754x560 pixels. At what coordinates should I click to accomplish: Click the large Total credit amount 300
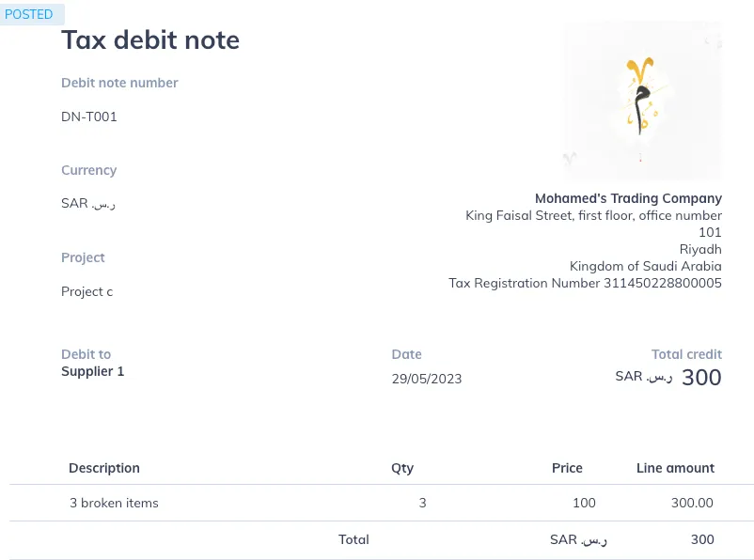[701, 378]
